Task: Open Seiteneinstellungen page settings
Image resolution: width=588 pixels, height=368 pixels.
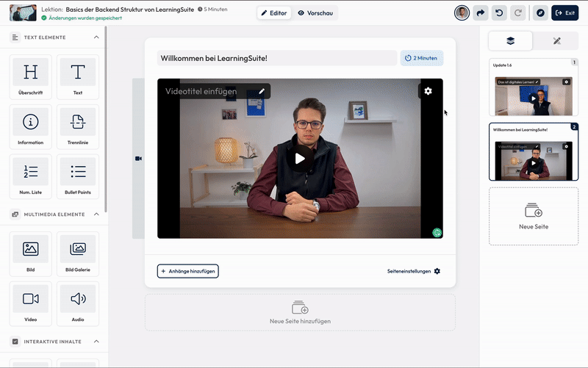Action: tap(414, 271)
